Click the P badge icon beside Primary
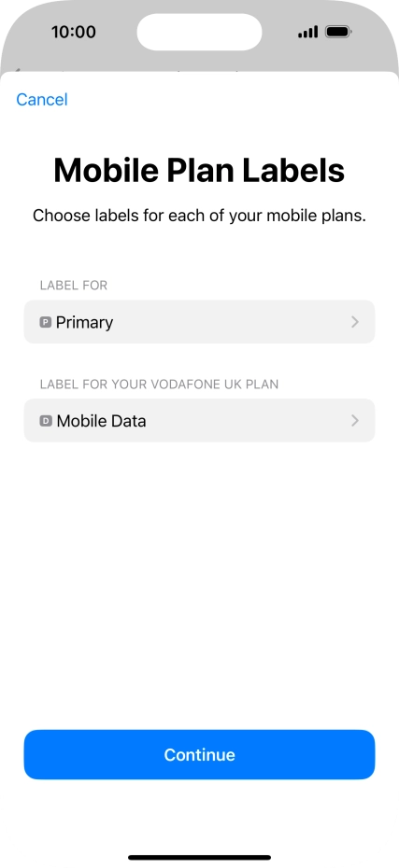The width and height of the screenshot is (399, 868). click(x=46, y=322)
